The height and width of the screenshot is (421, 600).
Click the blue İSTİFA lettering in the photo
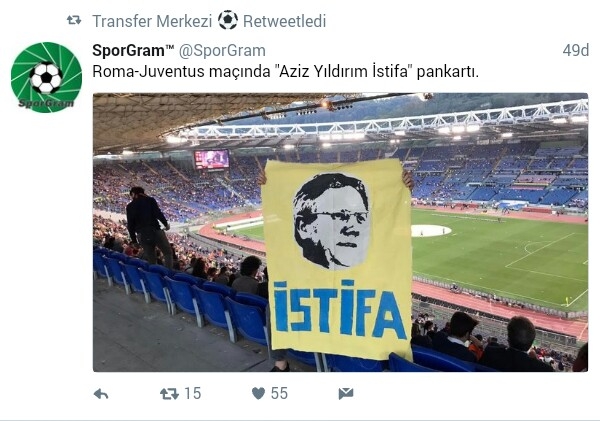(340, 309)
